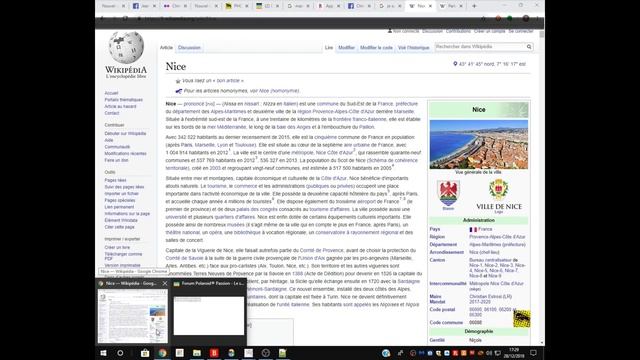
Task: Select Nice — Wikipédia taskbar preview thumbnail
Action: point(133,316)
